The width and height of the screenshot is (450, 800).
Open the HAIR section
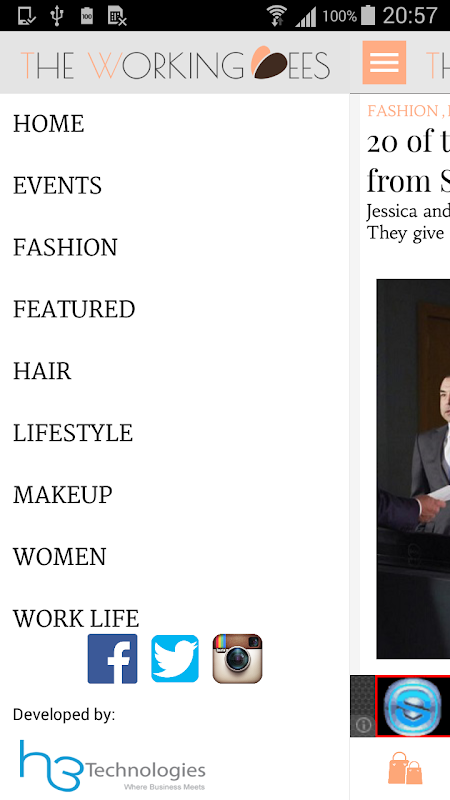click(x=42, y=371)
